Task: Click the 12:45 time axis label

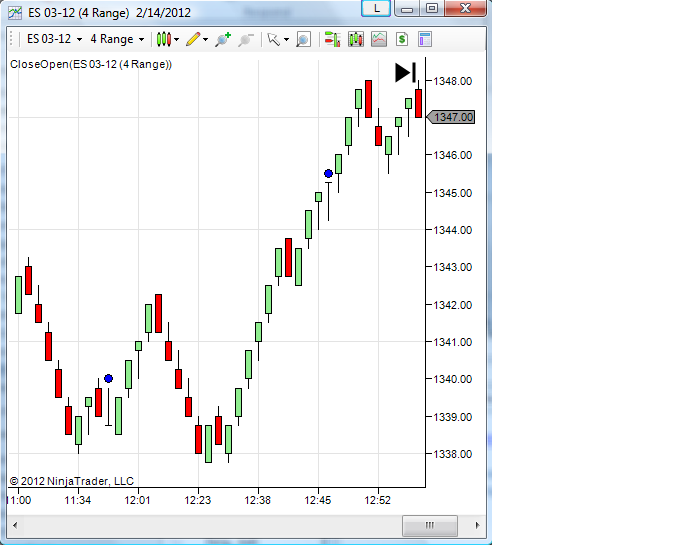Action: coord(318,500)
